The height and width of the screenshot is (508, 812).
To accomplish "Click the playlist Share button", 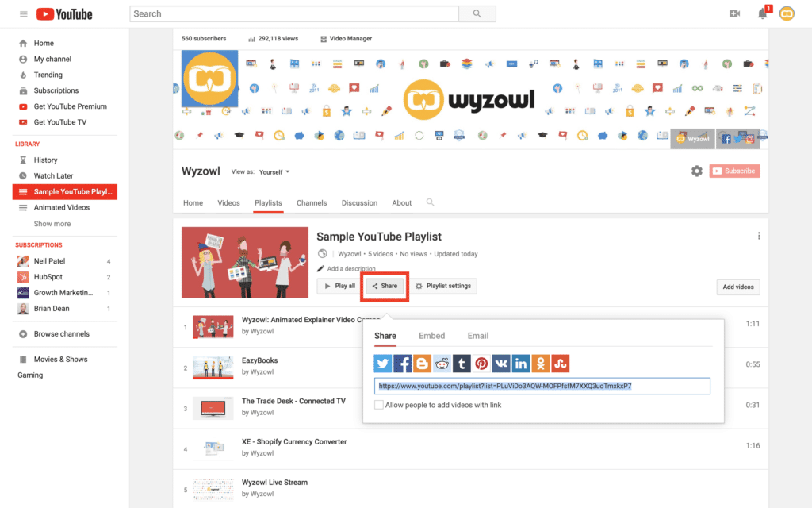I will pos(385,286).
